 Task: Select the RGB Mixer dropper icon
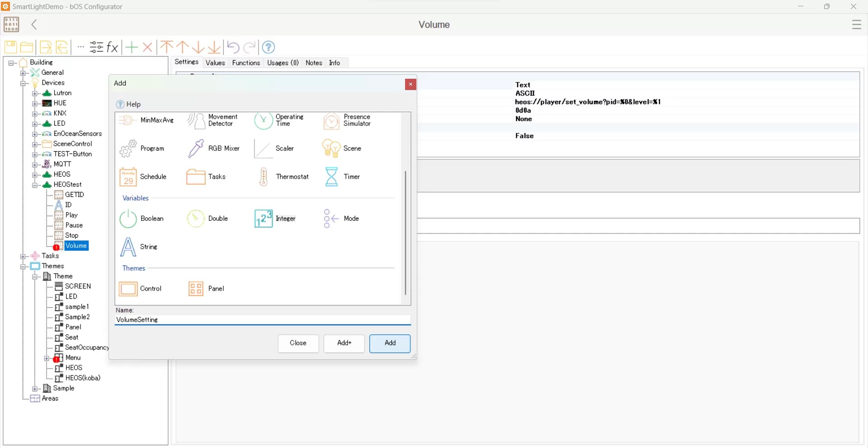click(x=196, y=148)
